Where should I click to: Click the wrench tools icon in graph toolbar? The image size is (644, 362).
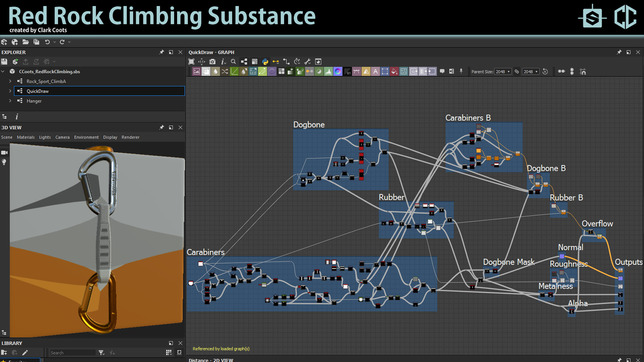click(307, 62)
